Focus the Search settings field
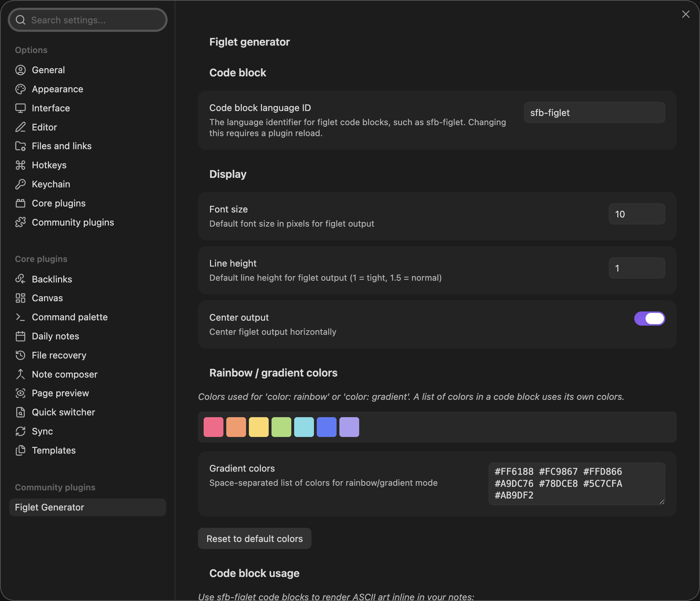Image resolution: width=700 pixels, height=601 pixels. point(87,20)
